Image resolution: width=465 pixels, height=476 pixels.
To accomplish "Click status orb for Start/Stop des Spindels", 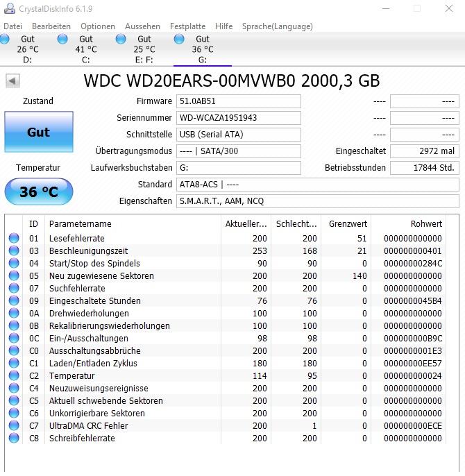I will (14, 263).
